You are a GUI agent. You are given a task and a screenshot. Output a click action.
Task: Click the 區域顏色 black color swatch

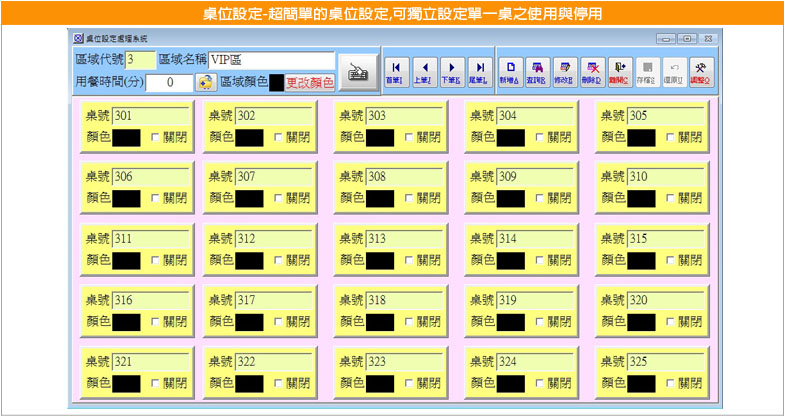(x=276, y=82)
